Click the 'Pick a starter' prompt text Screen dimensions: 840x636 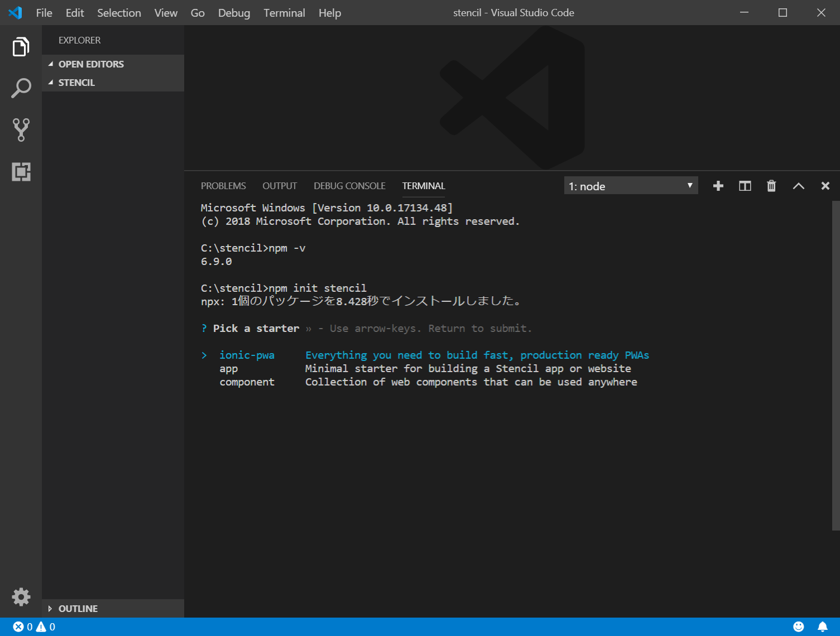[x=256, y=329]
